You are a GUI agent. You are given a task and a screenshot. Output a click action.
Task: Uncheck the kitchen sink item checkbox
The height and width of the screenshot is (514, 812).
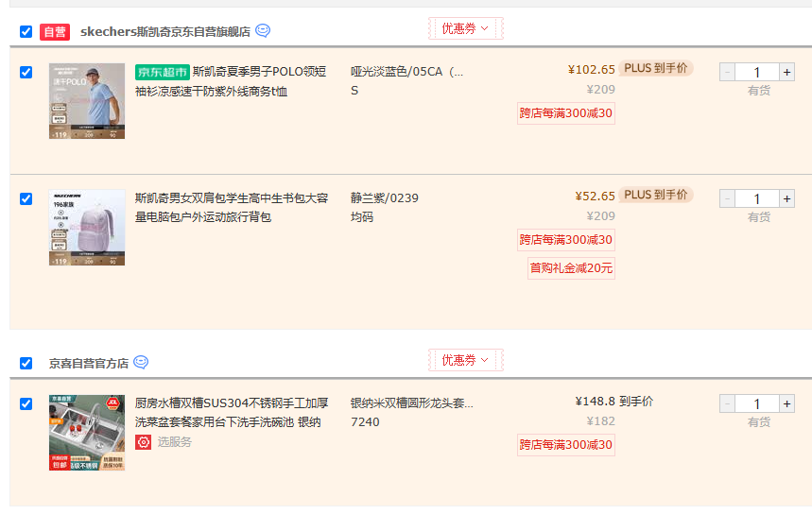pyautogui.click(x=26, y=403)
